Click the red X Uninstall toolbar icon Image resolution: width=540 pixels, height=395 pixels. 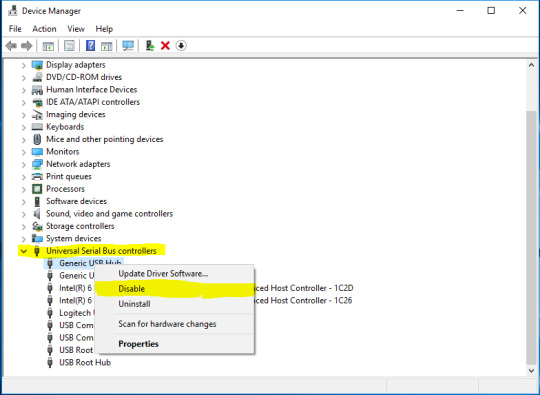165,45
